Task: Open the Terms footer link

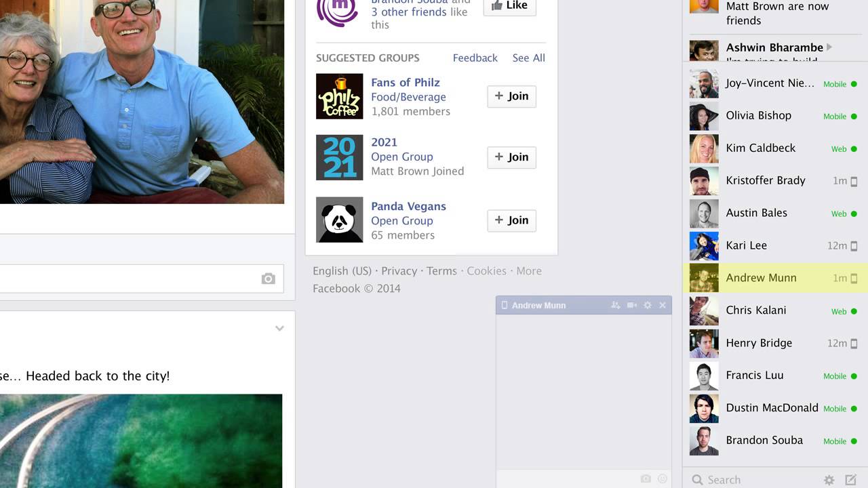Action: point(441,270)
